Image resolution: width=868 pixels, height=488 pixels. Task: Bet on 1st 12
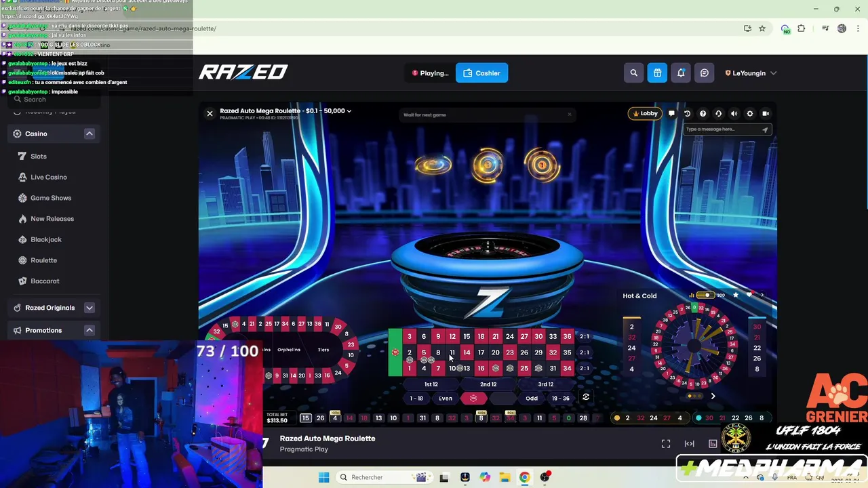click(431, 384)
